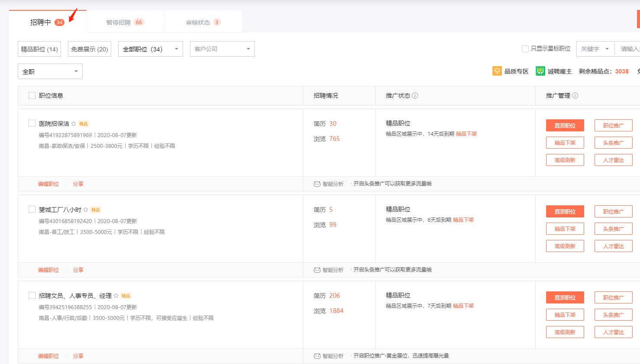Star the 招聘文员、人事专员、经理 posting
This screenshot has width=640, height=364.
coord(116,296)
